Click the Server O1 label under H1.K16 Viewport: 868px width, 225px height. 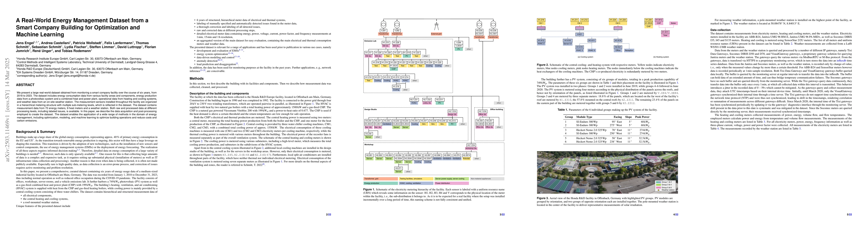tap(567, 43)
